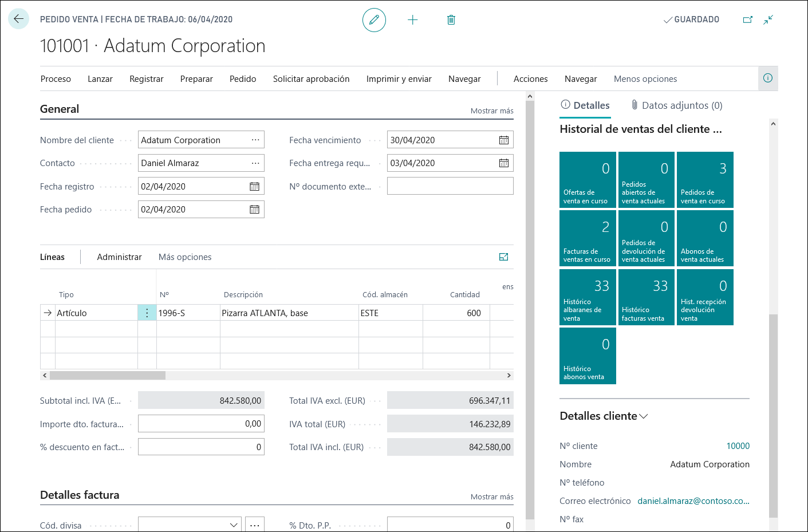Click the lines horizontal scrollbar thumb
The width and height of the screenshot is (808, 532).
tap(108, 376)
